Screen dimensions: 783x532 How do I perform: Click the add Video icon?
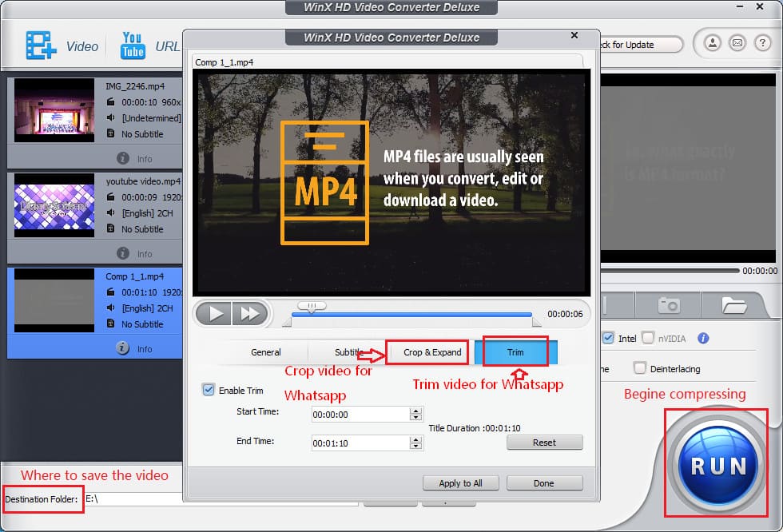(x=41, y=46)
